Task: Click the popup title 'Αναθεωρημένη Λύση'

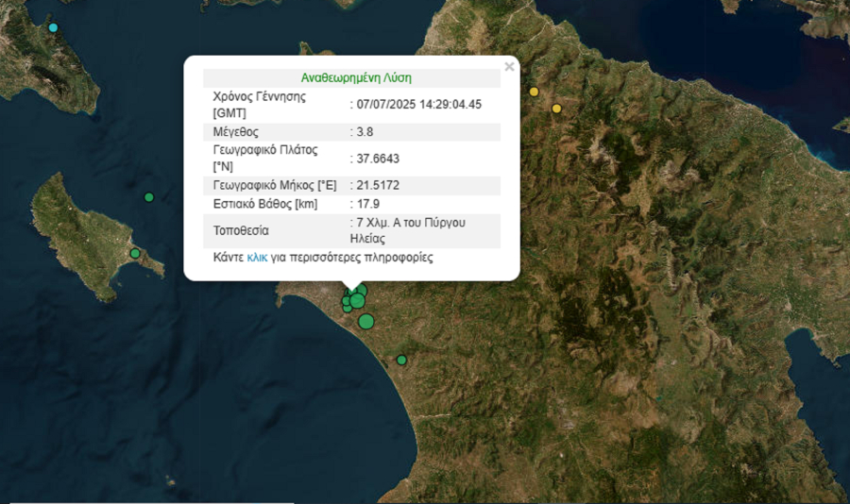Action: pyautogui.click(x=355, y=77)
